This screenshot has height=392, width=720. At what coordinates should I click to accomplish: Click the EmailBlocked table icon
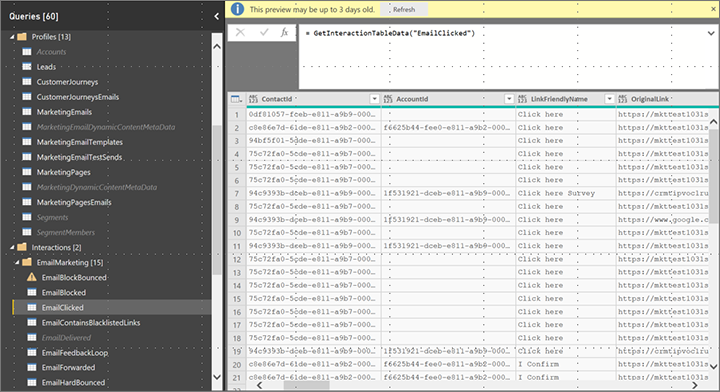pyautogui.click(x=32, y=292)
